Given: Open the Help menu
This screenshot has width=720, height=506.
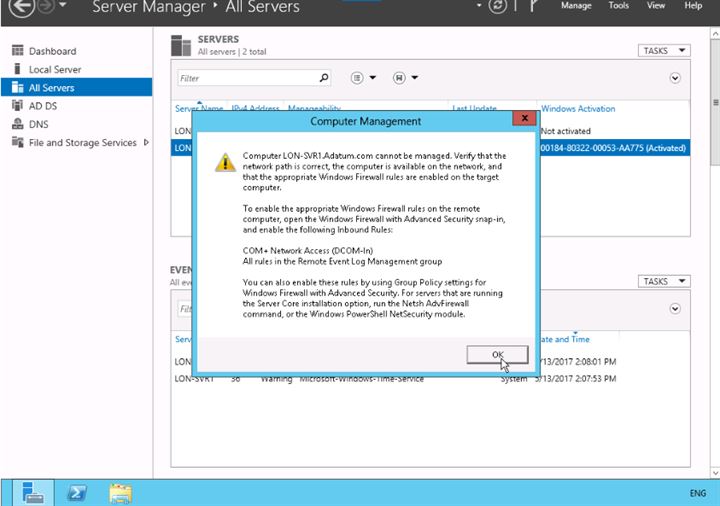Looking at the screenshot, I should click(693, 6).
